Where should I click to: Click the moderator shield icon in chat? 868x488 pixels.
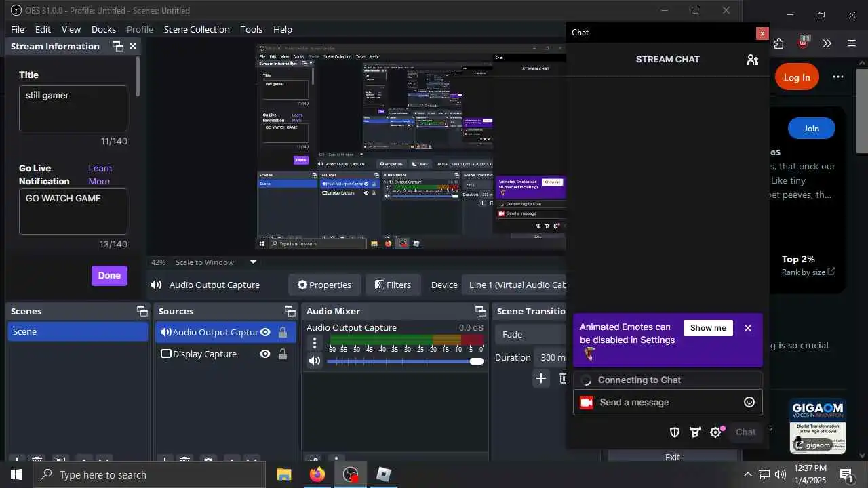675,432
